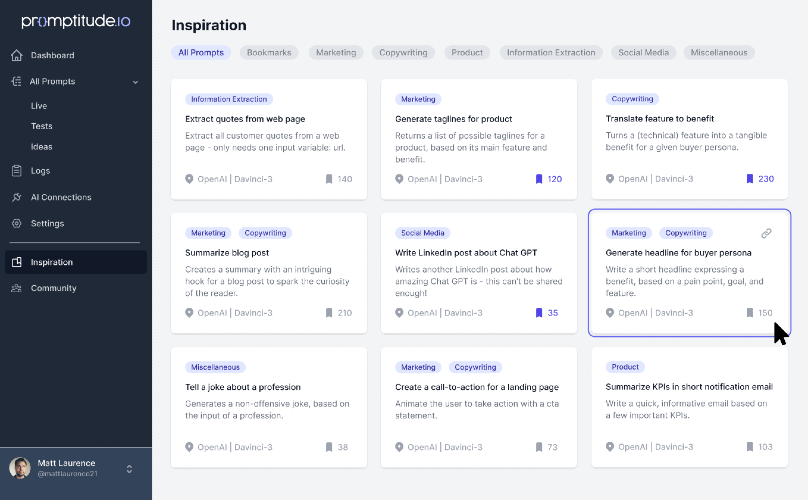Screen dimensions: 808x500
Task: Open Tell a joke about a profession title
Action: point(243,387)
